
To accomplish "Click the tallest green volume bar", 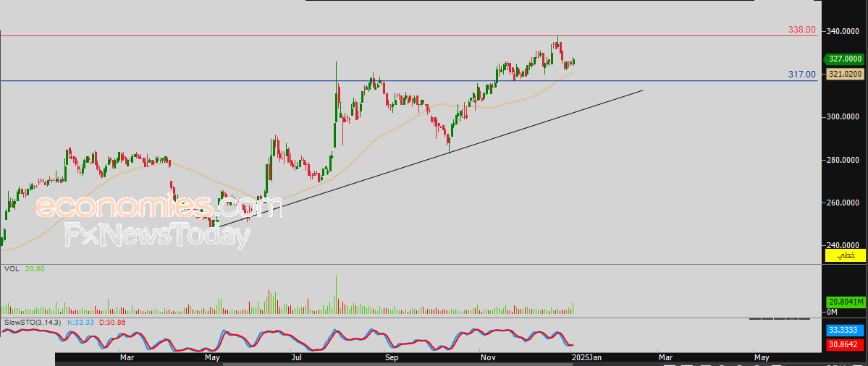I will [337, 294].
